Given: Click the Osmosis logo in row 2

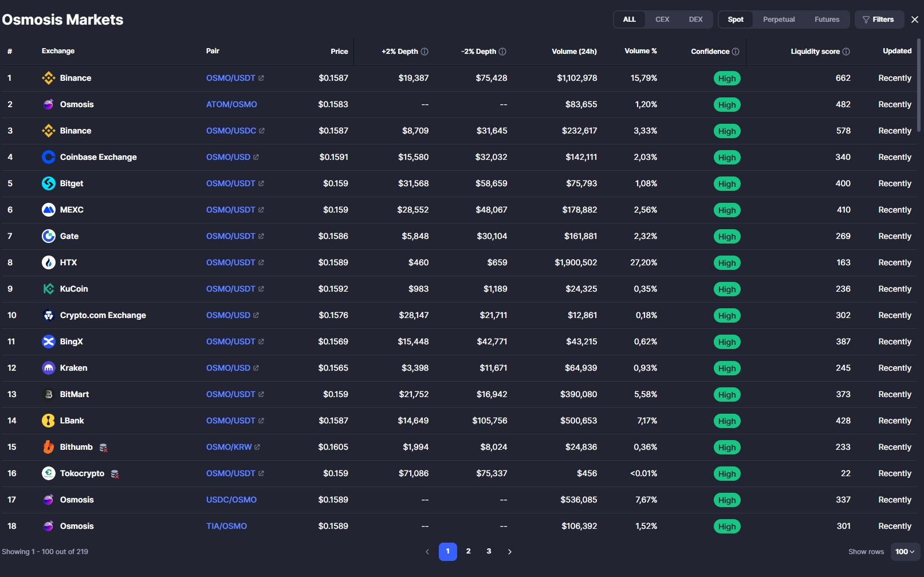Looking at the screenshot, I should coord(49,104).
